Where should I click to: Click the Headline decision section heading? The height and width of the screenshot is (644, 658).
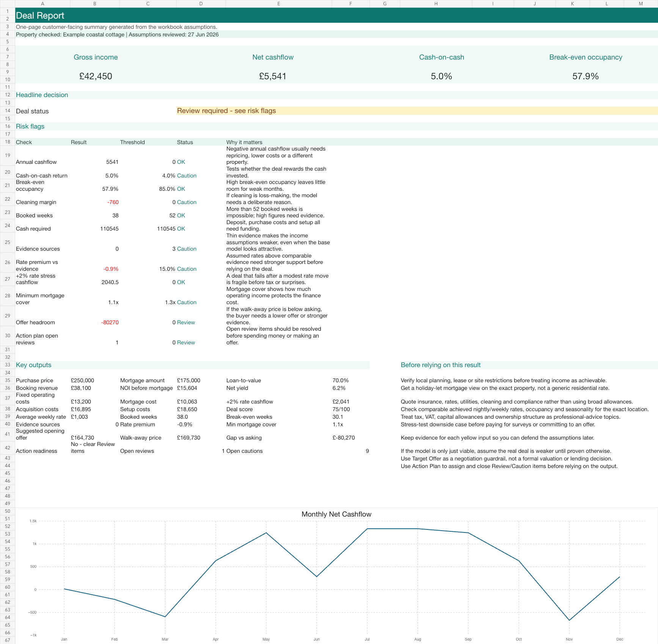click(42, 95)
